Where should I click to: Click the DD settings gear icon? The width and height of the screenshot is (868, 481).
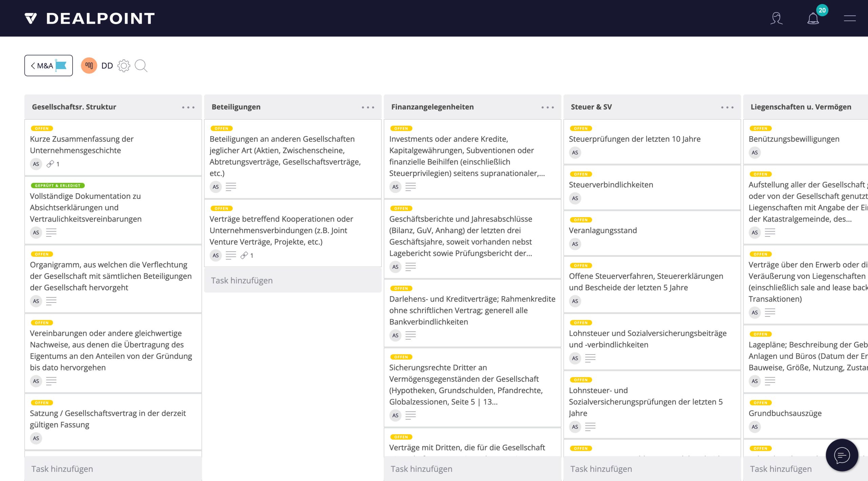click(124, 66)
